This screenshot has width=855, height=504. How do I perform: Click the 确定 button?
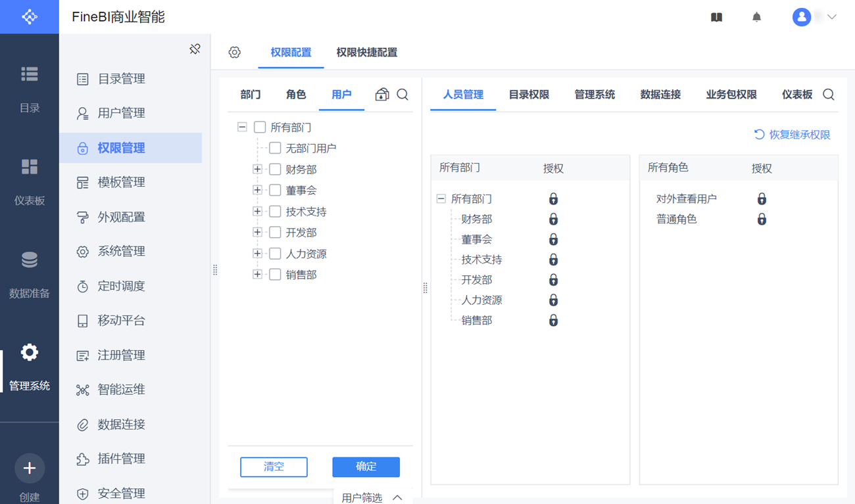point(366,467)
